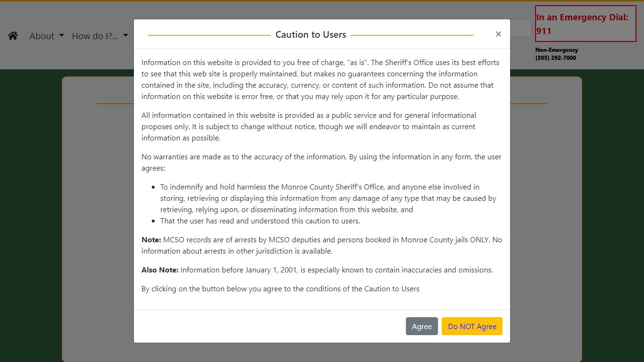Click the Home icon in the navigation bar
The height and width of the screenshot is (362, 644).
pos(13,36)
